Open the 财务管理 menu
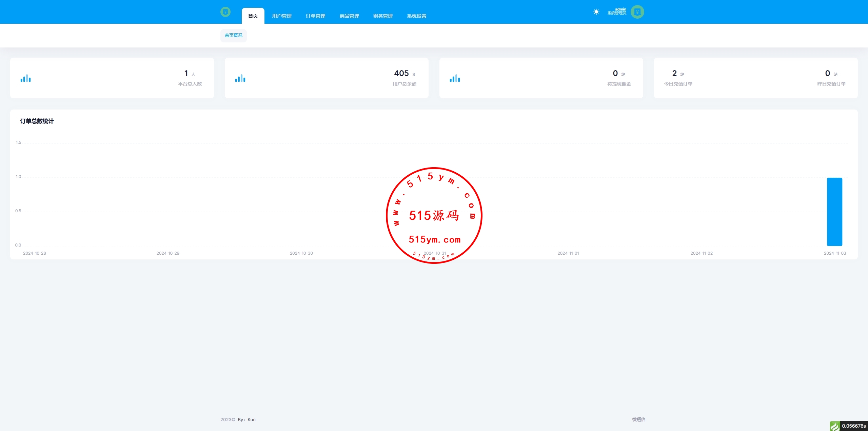 tap(383, 16)
